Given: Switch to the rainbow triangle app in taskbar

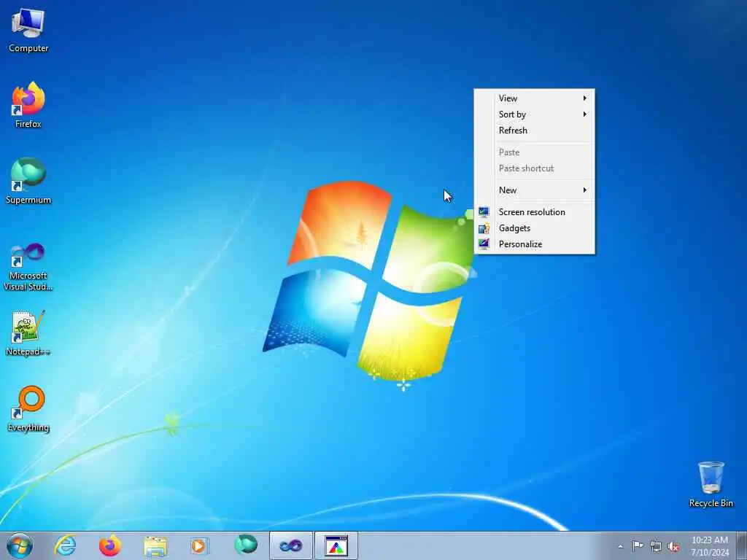Looking at the screenshot, I should pos(336,545).
